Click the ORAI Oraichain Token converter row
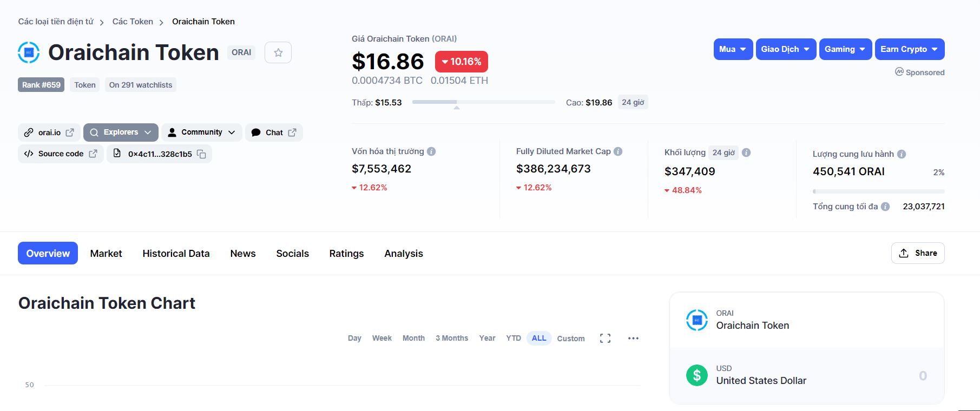 [807, 320]
